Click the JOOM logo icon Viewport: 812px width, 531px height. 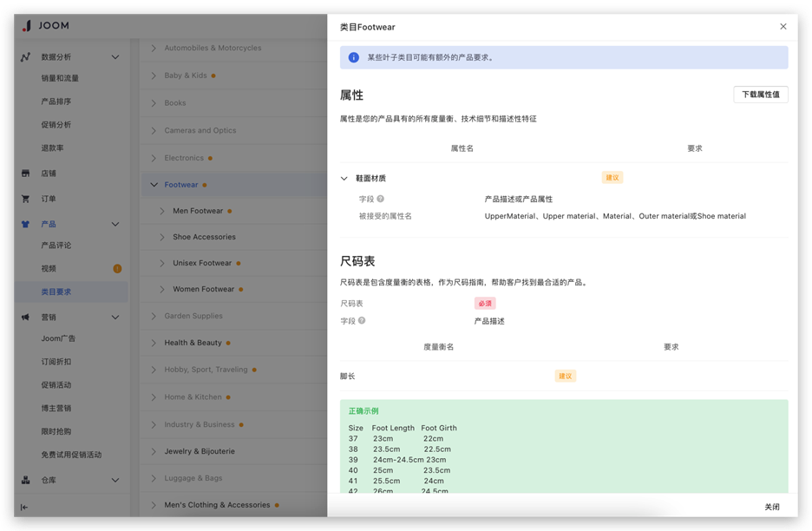(26, 26)
